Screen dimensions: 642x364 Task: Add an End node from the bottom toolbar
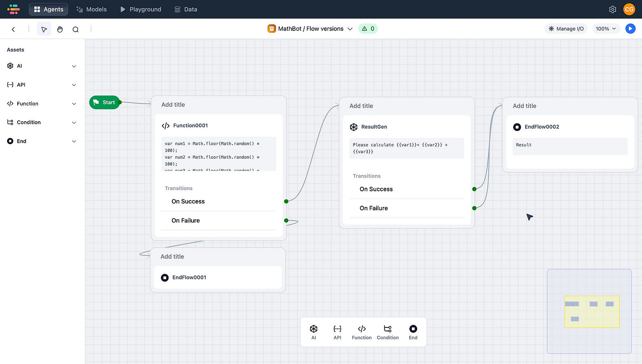tap(413, 332)
